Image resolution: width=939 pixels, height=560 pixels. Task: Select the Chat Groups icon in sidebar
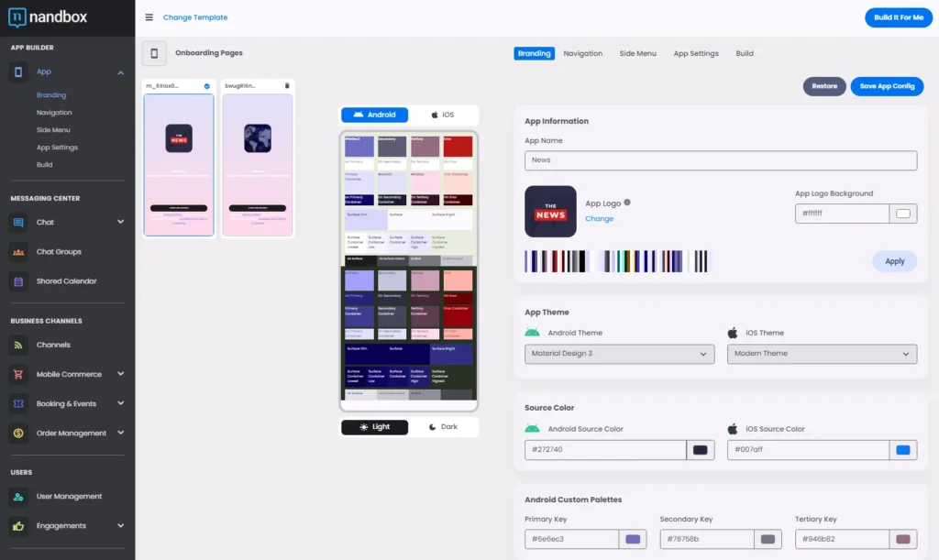[x=18, y=252]
